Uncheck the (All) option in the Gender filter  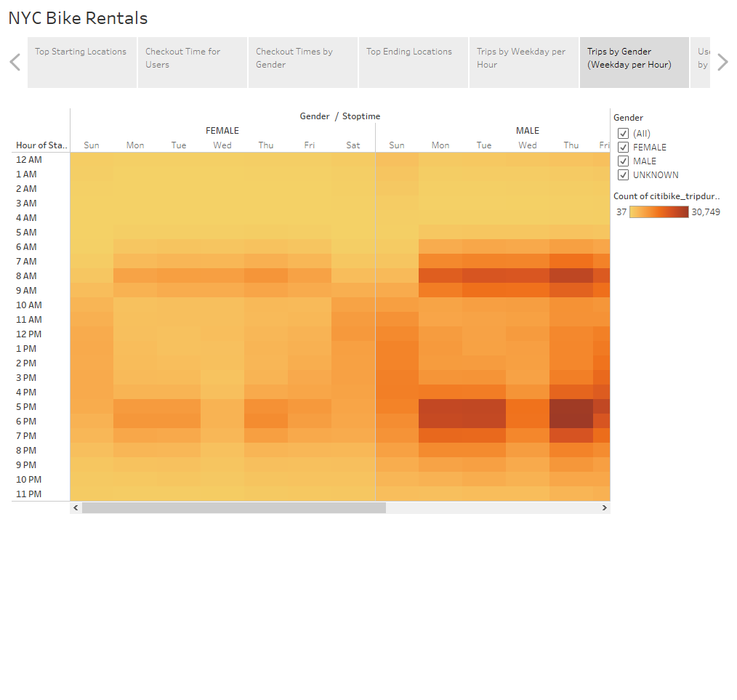(623, 133)
